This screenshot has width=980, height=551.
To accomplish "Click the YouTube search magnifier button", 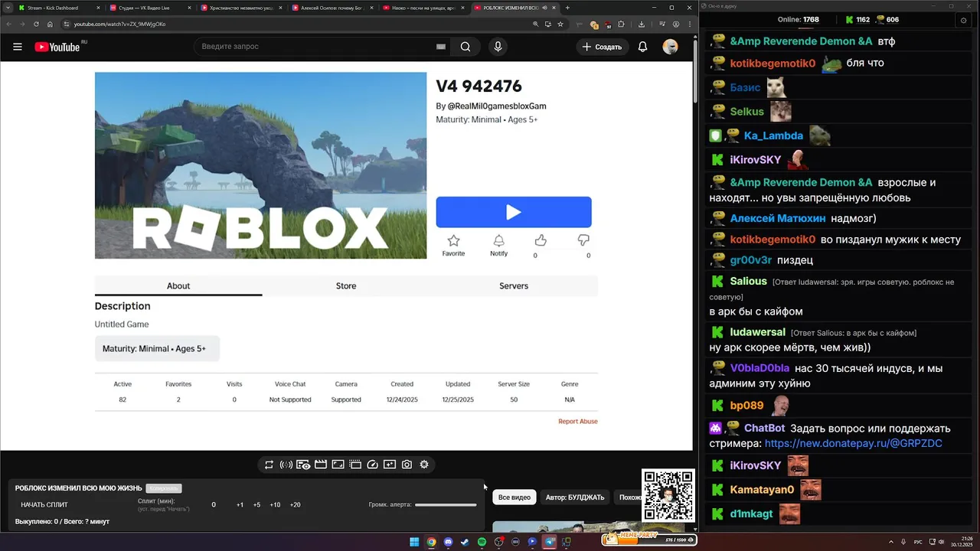I will pyautogui.click(x=465, y=47).
